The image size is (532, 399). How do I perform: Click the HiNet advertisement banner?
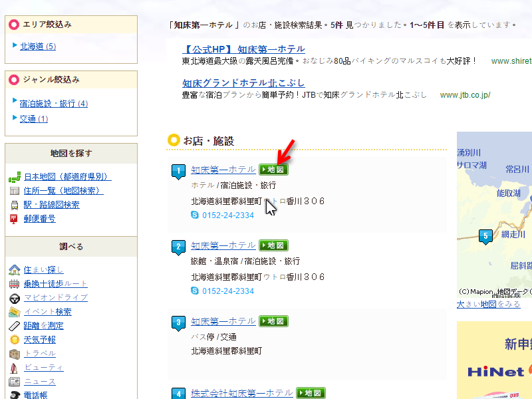(x=494, y=360)
